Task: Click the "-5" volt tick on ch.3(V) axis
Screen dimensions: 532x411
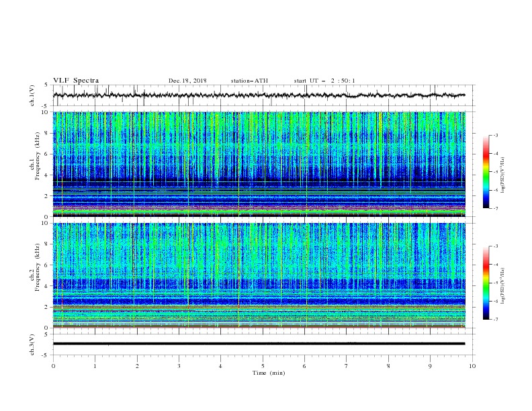Action: click(x=45, y=355)
